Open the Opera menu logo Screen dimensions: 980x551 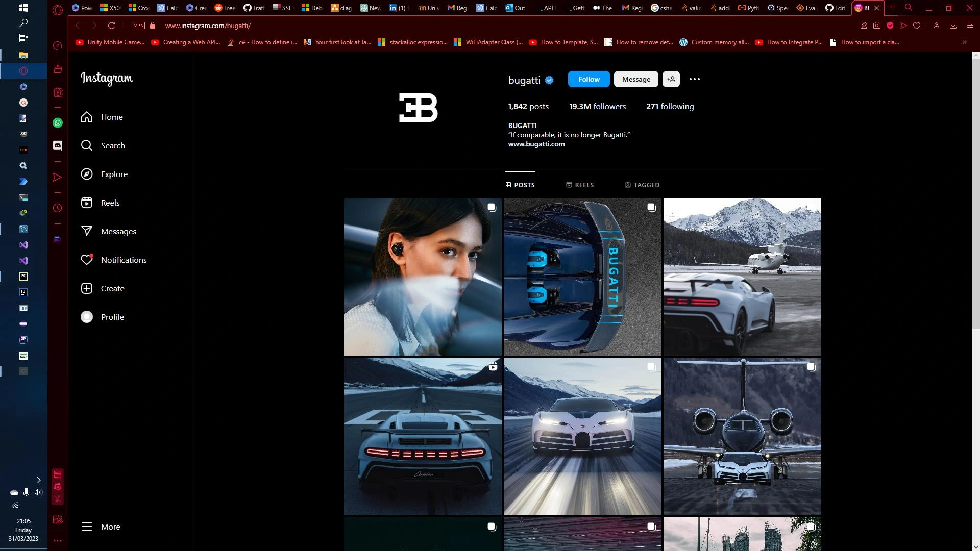click(x=58, y=9)
